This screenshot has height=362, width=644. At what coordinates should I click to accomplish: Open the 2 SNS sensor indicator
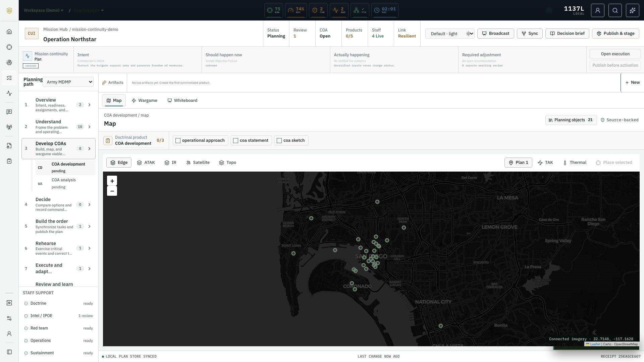click(x=339, y=10)
